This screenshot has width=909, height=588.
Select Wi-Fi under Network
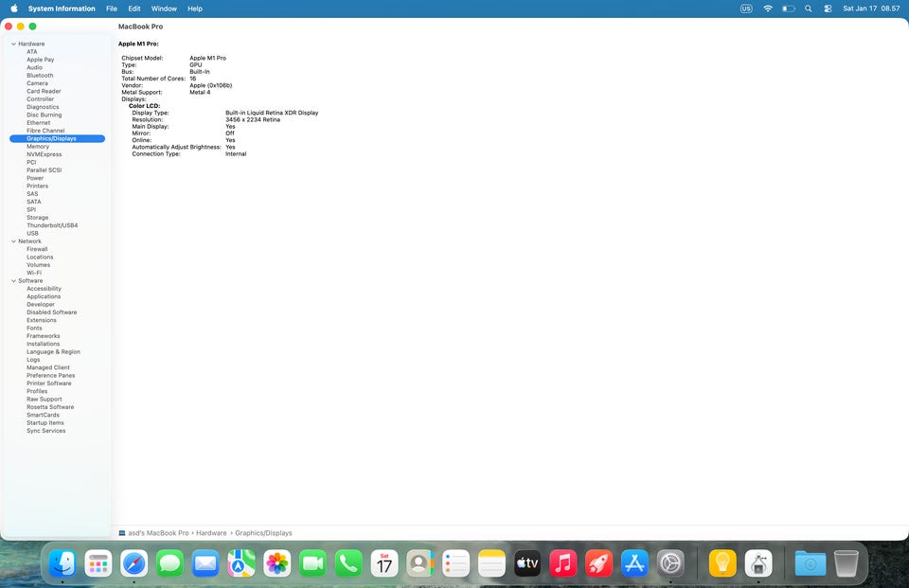pyautogui.click(x=34, y=273)
